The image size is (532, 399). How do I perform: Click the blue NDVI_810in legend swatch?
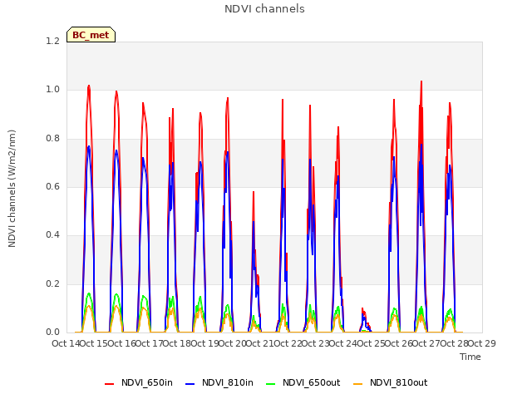click(190, 383)
